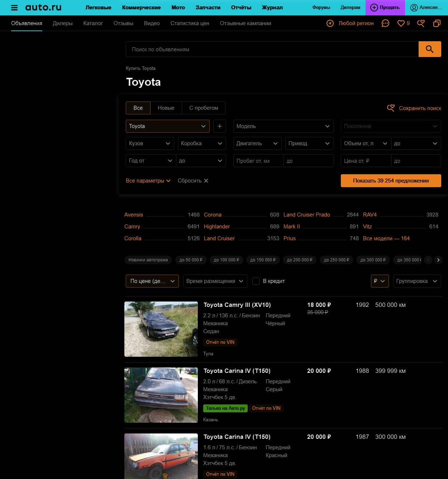Select the Новые filter option
448x479 pixels.
(166, 108)
